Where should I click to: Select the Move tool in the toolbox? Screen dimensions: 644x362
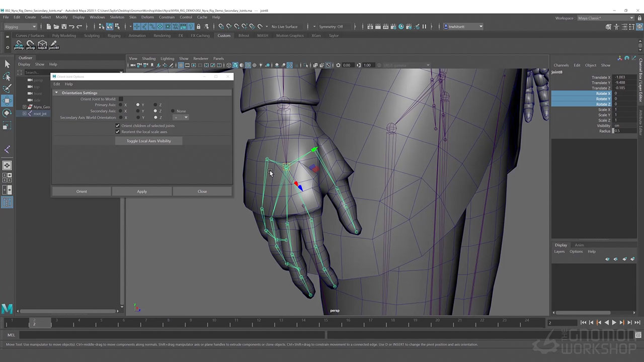(x=7, y=101)
